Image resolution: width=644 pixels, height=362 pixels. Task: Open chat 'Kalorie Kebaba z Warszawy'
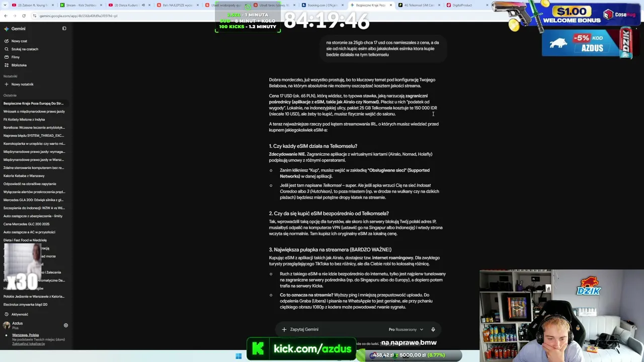24,176
